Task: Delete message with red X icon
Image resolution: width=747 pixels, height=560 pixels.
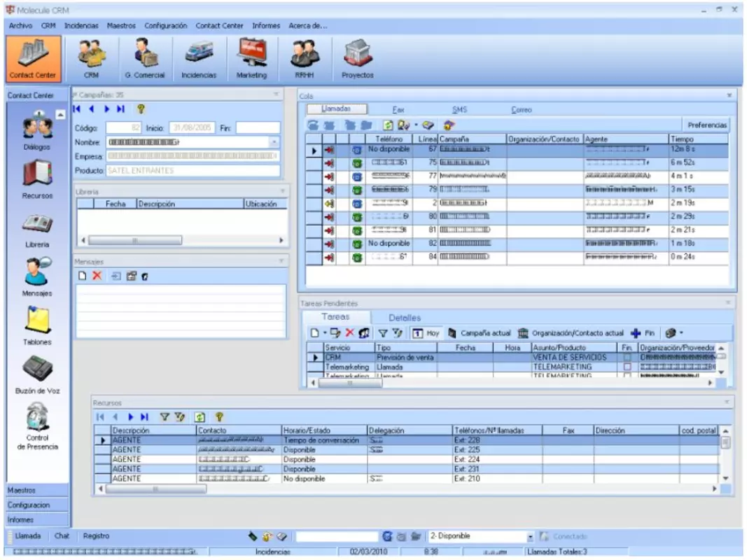Action: click(x=97, y=276)
